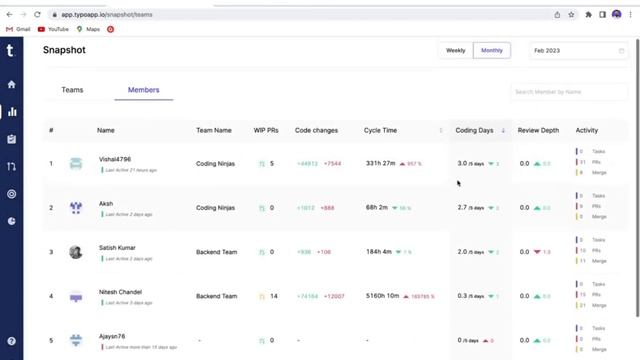
Task: Open member Aksh
Action: pos(106,203)
